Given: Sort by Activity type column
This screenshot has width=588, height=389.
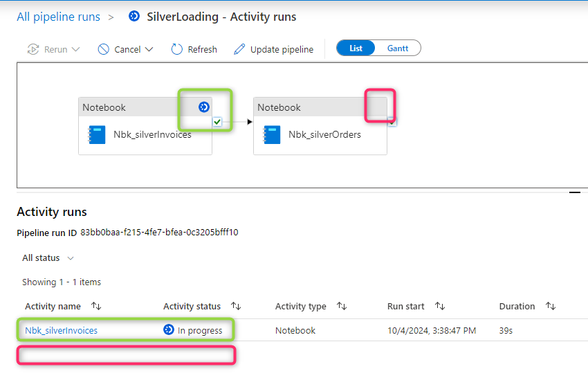Looking at the screenshot, I should point(342,306).
